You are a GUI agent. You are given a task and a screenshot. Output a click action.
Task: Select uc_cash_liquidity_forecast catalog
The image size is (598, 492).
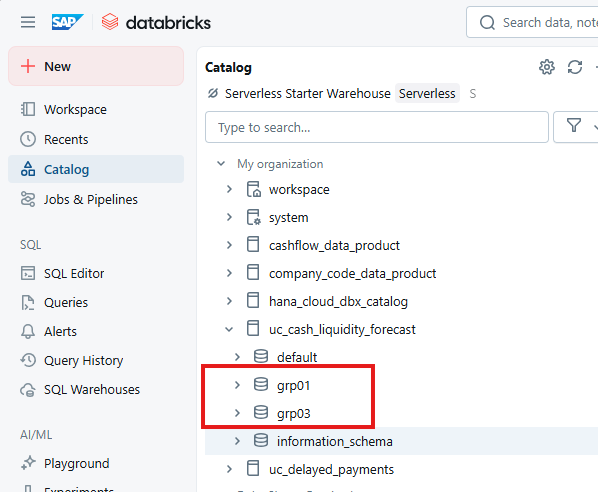[342, 330]
